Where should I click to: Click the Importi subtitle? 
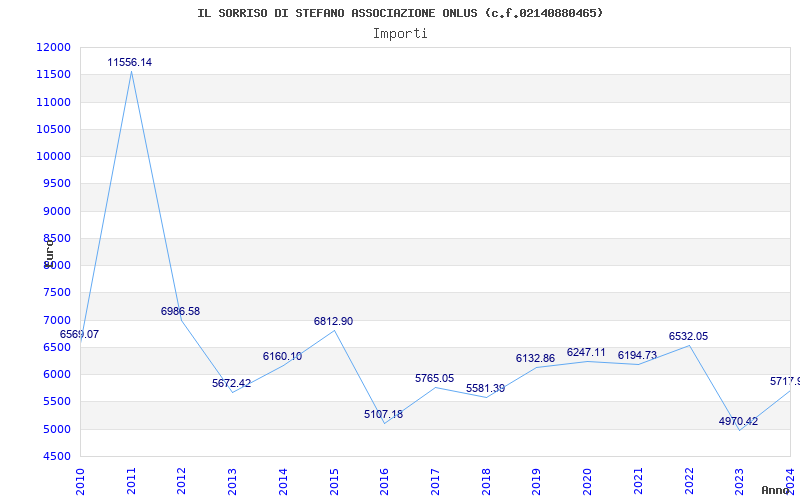[x=400, y=34]
